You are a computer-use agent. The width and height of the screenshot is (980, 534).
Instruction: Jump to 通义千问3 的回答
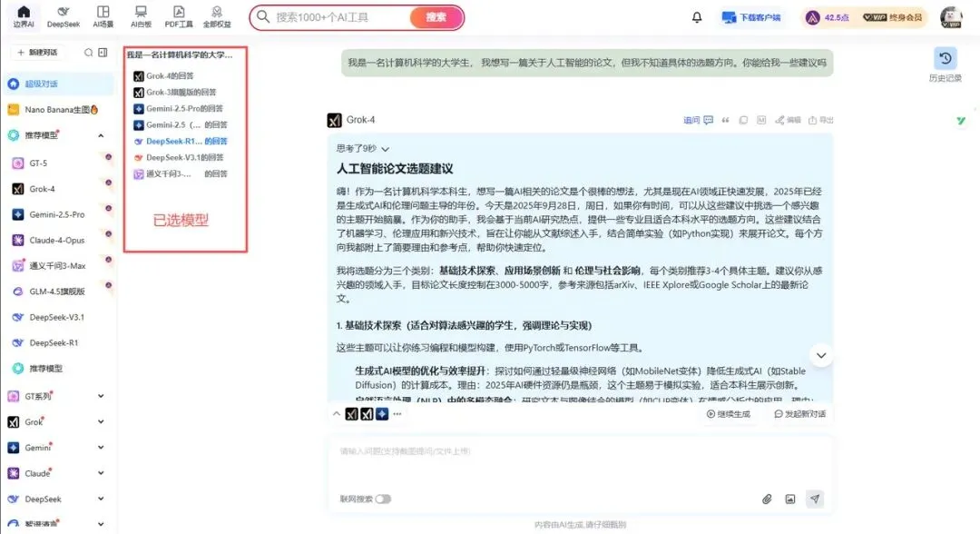181,173
